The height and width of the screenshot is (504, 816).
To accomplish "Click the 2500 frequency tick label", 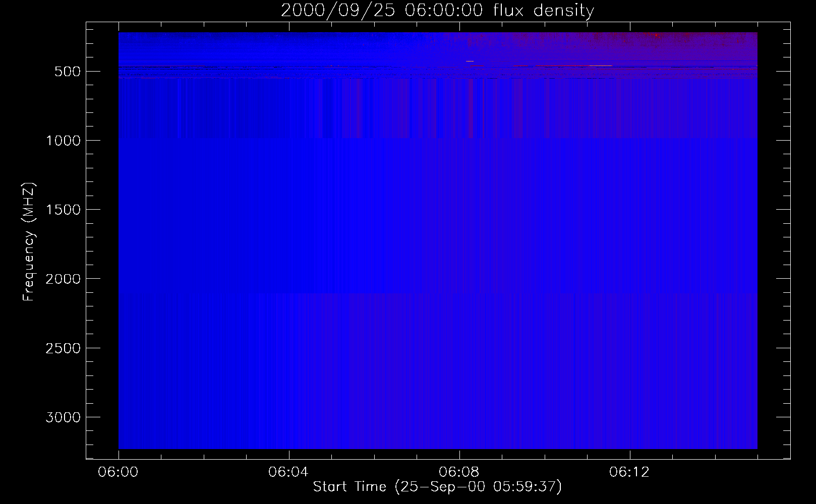I will (x=63, y=348).
